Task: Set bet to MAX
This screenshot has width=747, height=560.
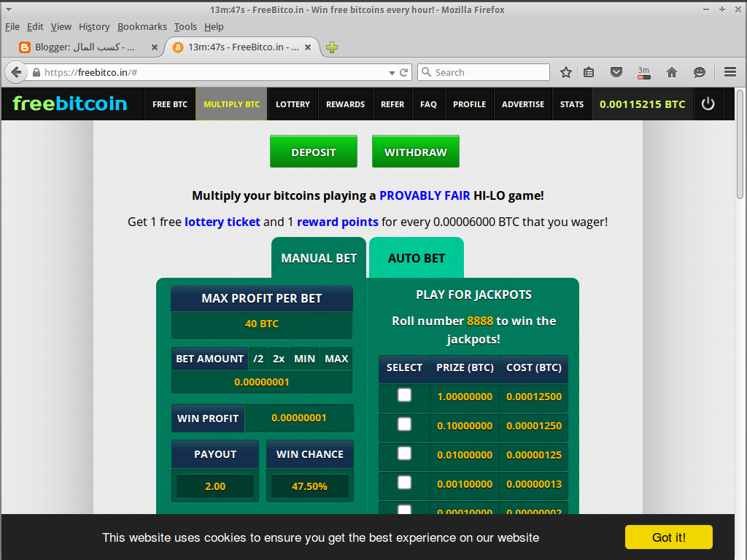Action: (x=336, y=359)
